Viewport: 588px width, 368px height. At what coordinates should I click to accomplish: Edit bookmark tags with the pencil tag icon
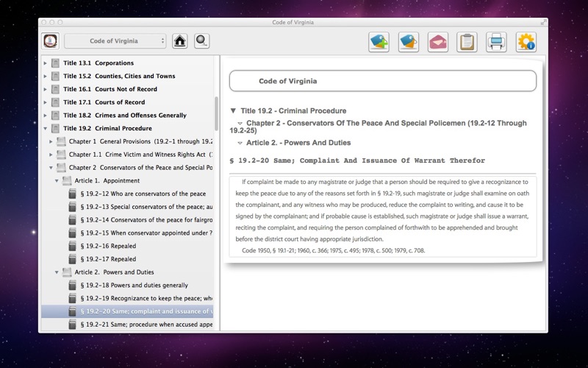[x=409, y=42]
